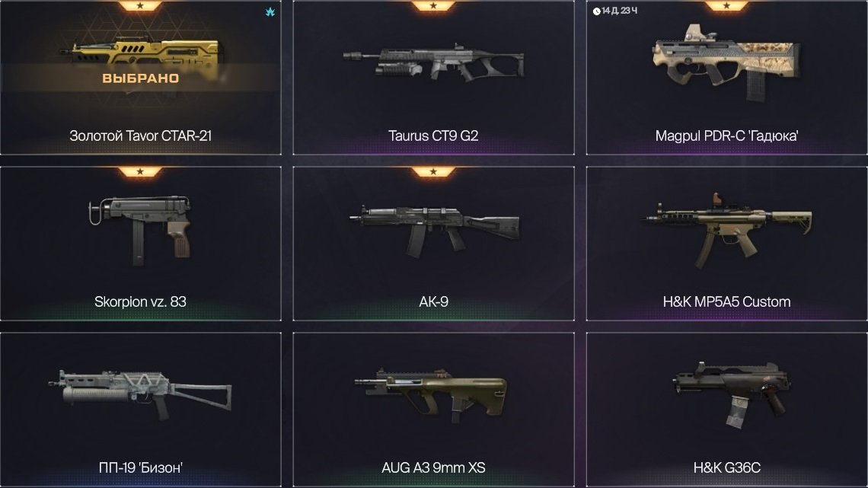
Task: Pick the Skorpion vz. 83 weapon image
Action: click(141, 230)
